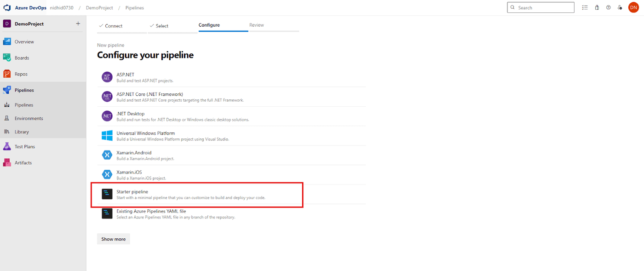644x271 pixels.
Task: Choose the Xamarin.Android template icon
Action: coord(107,155)
